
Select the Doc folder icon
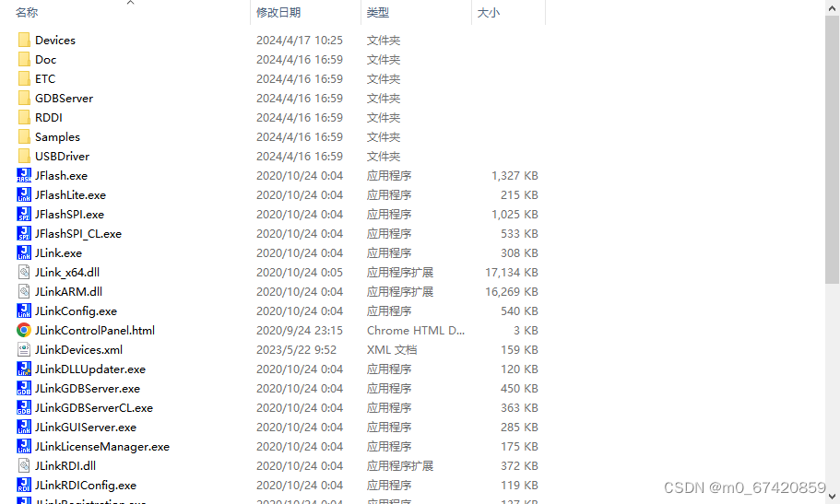(24, 60)
